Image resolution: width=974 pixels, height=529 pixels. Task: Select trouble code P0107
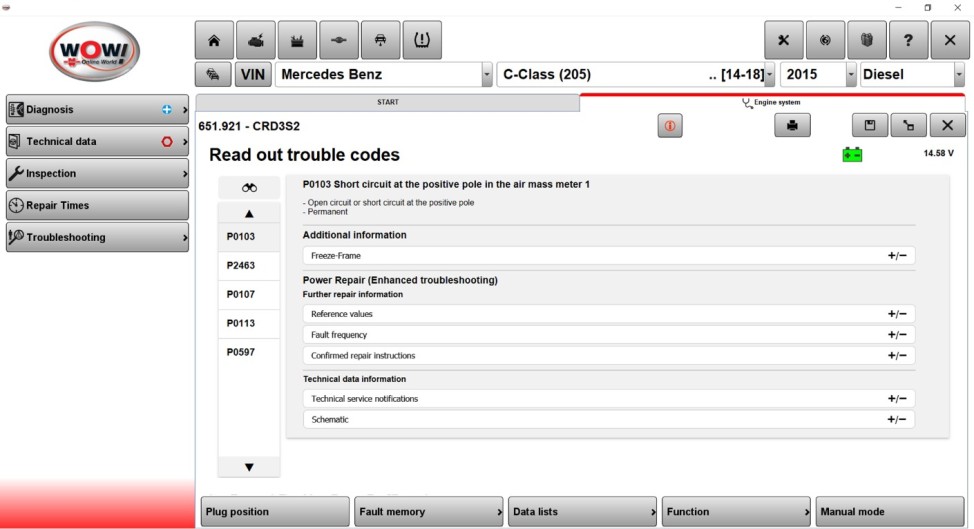tap(249, 294)
